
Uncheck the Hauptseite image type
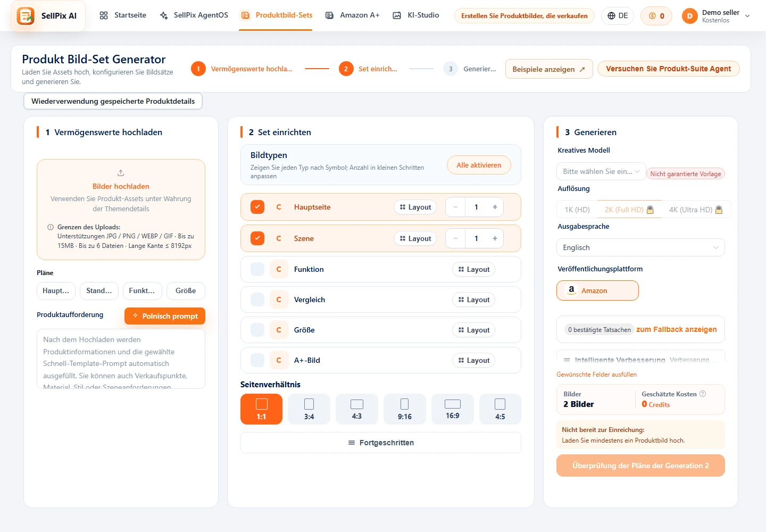pyautogui.click(x=257, y=207)
